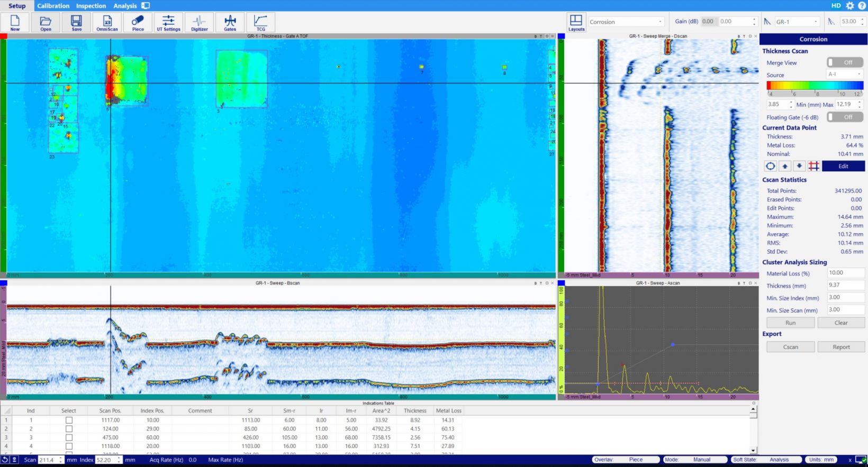Open a file with the Open icon

click(46, 22)
